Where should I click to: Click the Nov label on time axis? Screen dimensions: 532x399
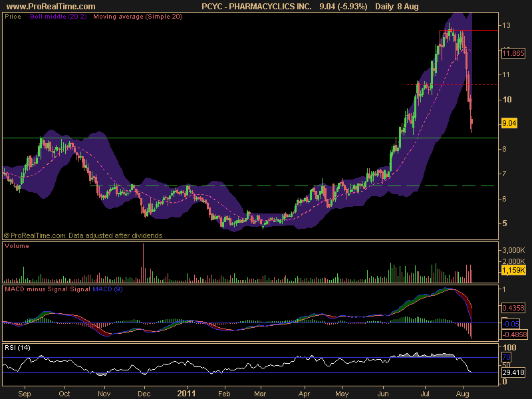tap(104, 394)
